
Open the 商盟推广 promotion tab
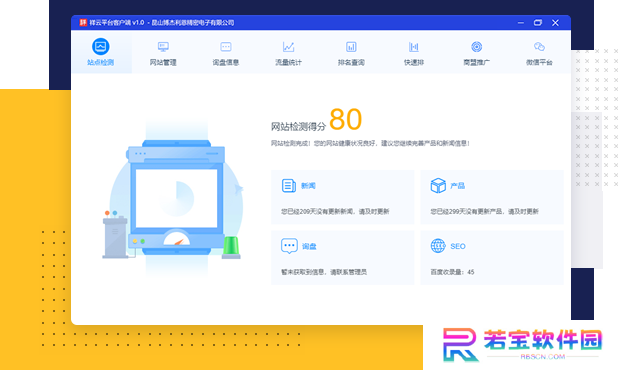pos(476,52)
